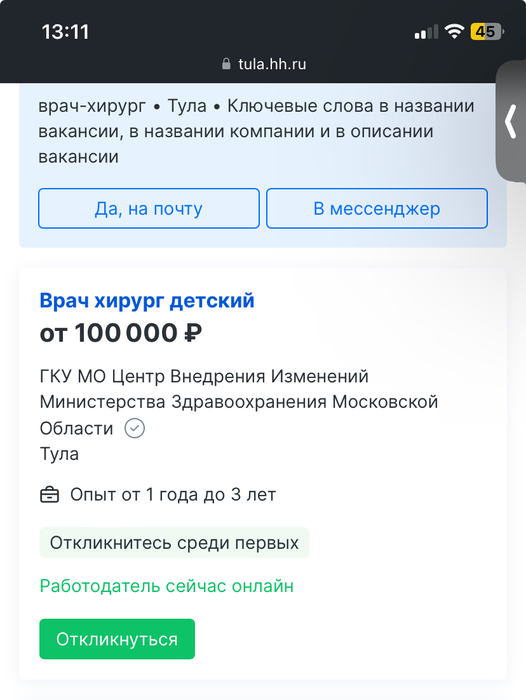This screenshot has width=526, height=700.
Task: Tap the Wi-Fi status icon
Action: click(x=454, y=31)
